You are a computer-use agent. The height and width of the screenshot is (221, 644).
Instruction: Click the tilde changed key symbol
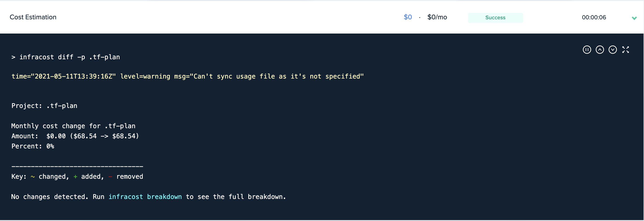click(x=33, y=177)
